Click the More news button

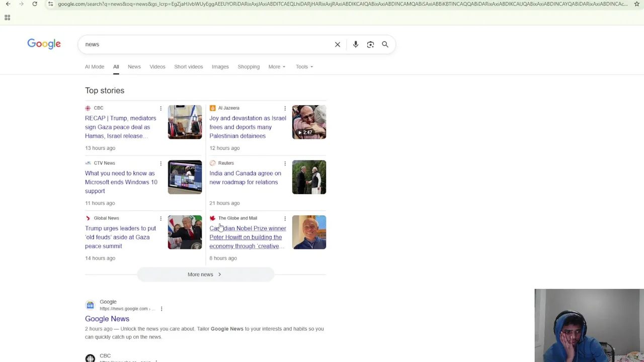pos(205,275)
